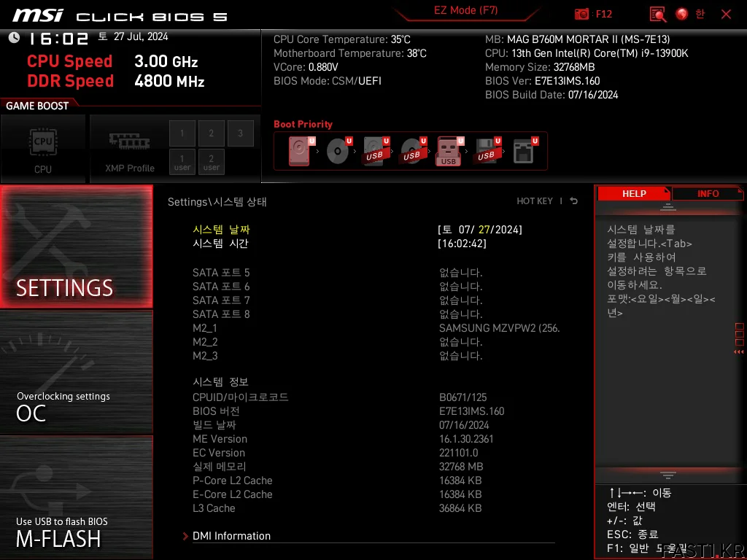747x560 pixels.
Task: Open the BIOS search magnifier icon
Action: click(658, 14)
